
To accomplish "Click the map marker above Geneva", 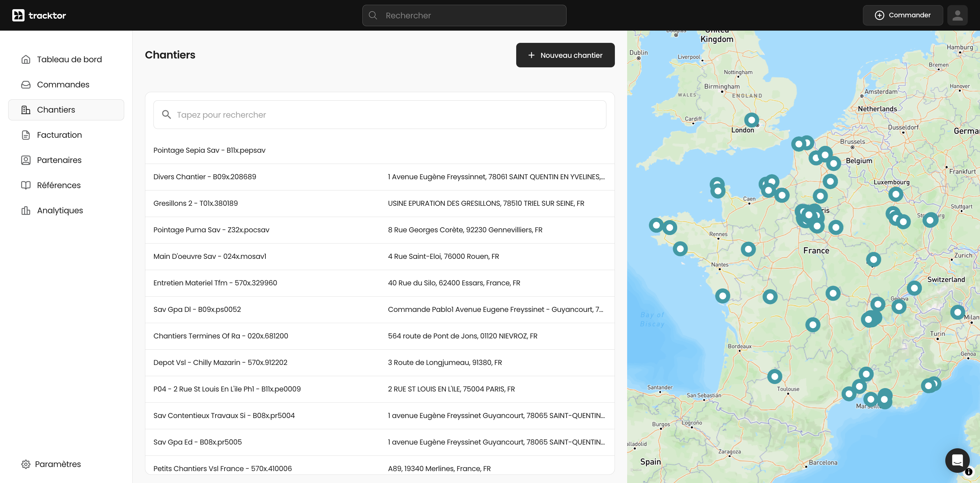I will [x=914, y=288].
